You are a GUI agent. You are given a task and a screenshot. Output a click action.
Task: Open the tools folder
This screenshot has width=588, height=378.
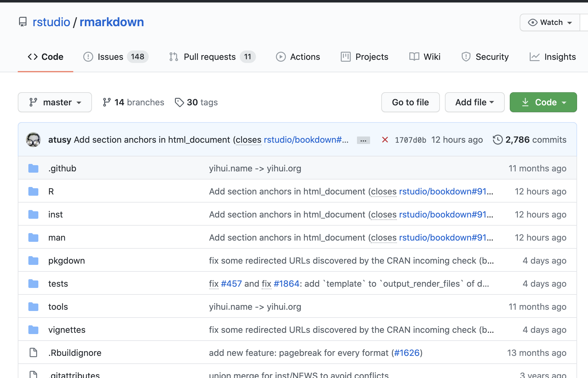[58, 307]
